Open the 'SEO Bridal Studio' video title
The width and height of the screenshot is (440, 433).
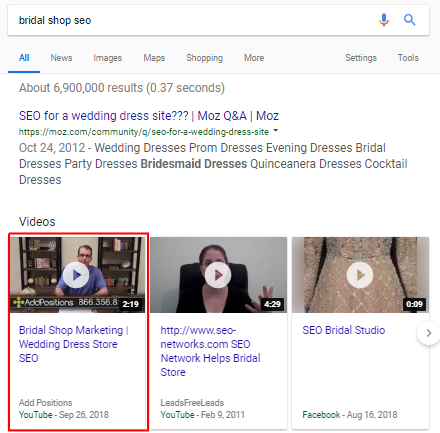pyautogui.click(x=344, y=330)
